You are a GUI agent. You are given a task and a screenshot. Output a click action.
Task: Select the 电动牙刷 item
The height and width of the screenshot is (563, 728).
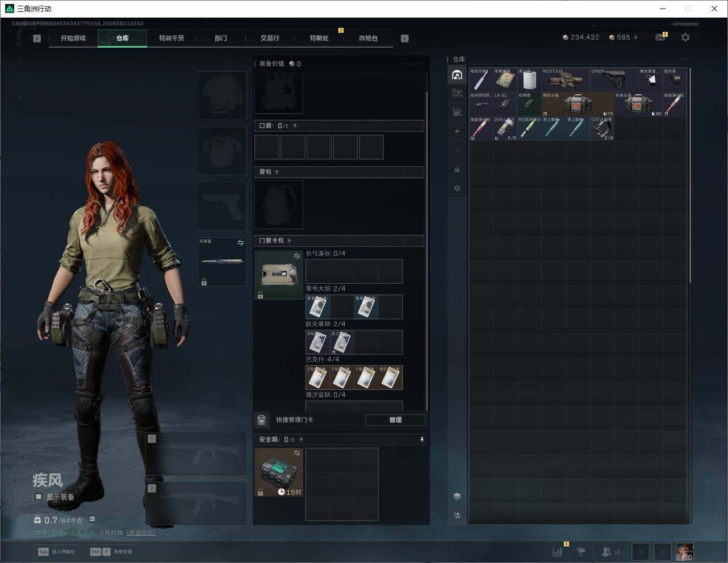click(x=481, y=80)
